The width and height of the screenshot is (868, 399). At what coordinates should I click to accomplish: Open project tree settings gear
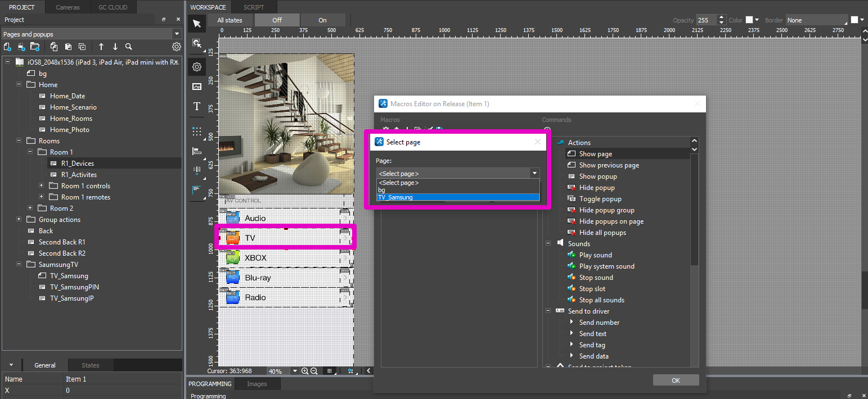pyautogui.click(x=177, y=47)
